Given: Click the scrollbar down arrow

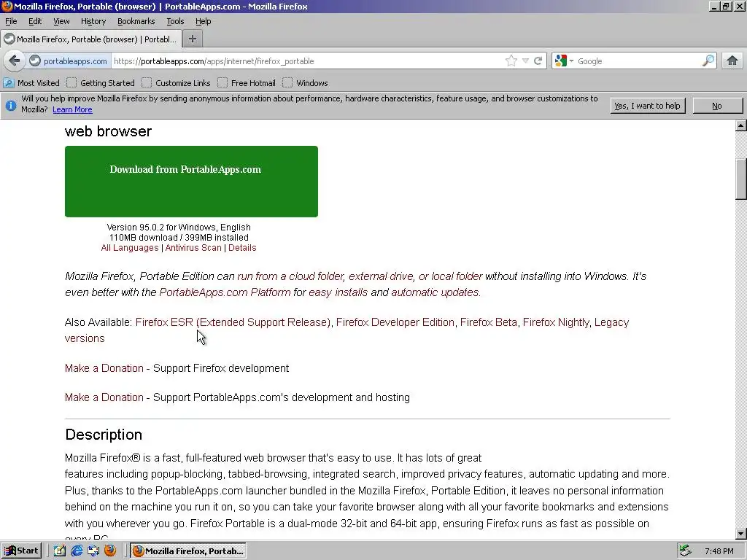Looking at the screenshot, I should click(741, 533).
